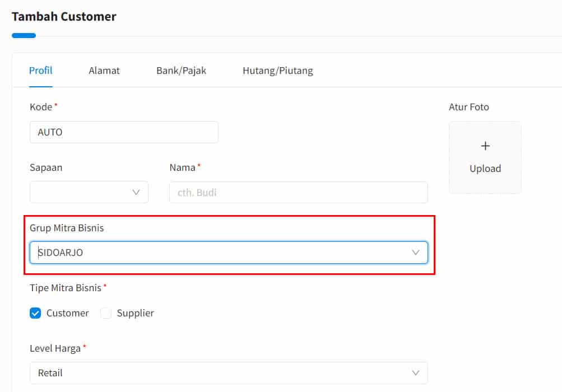Image resolution: width=562 pixels, height=392 pixels.
Task: Click the Supplier label text
Action: tap(135, 313)
